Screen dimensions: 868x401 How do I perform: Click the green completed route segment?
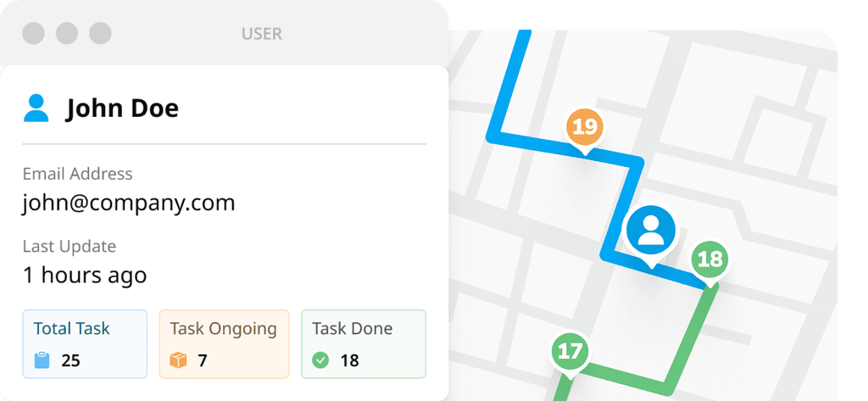click(687, 339)
